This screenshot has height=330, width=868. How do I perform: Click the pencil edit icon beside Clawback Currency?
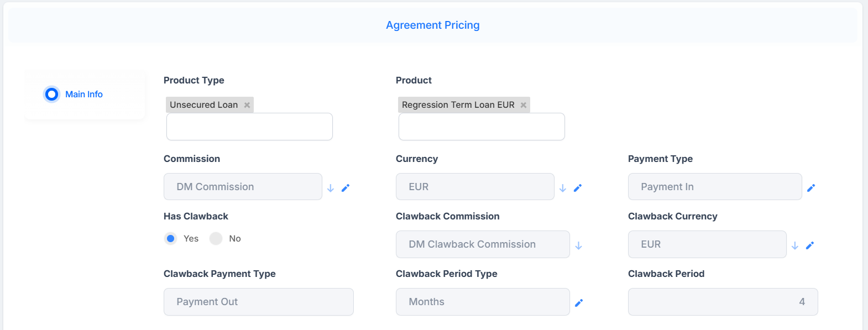point(810,245)
